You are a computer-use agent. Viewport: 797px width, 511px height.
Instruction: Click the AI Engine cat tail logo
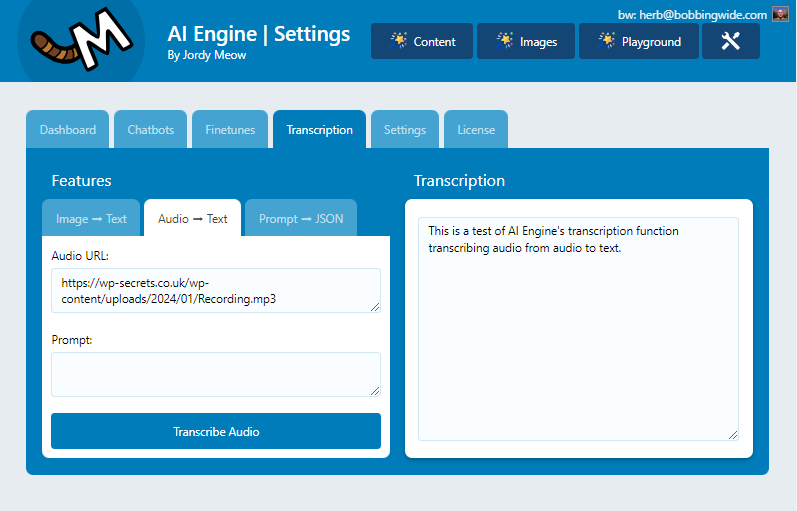click(81, 40)
